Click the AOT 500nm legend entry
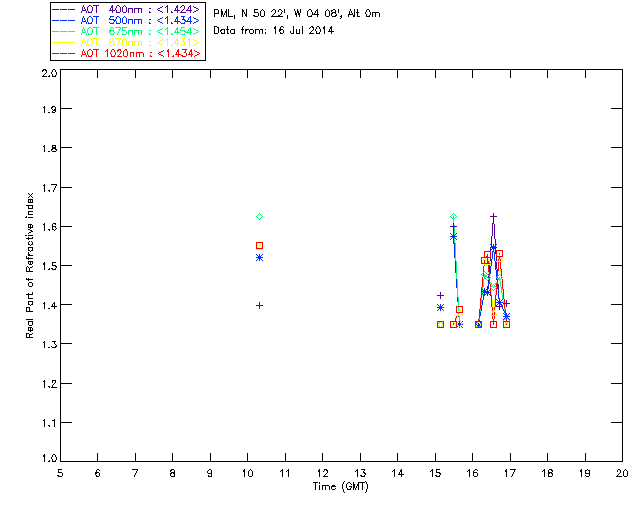This screenshot has width=640, height=512. click(x=126, y=20)
